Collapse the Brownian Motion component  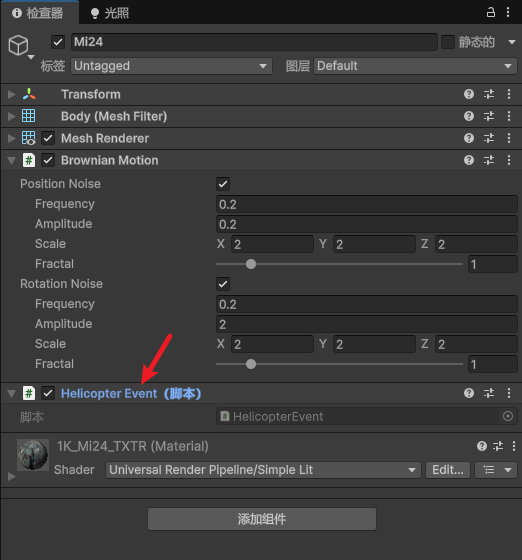click(x=11, y=161)
